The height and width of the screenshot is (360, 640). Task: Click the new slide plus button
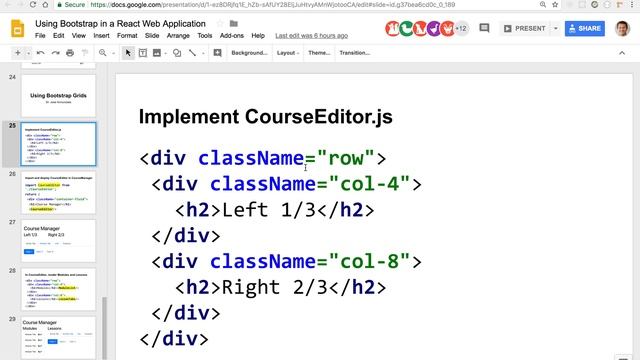(18, 53)
